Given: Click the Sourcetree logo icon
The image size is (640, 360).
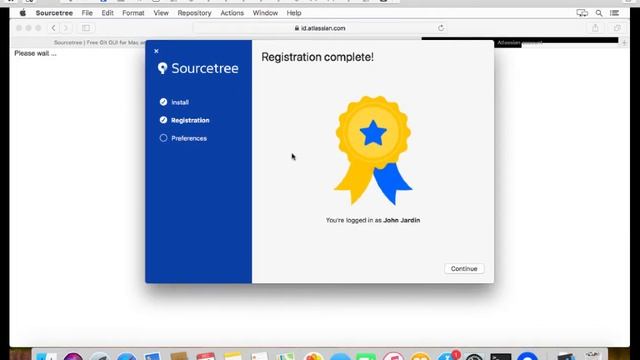Looking at the screenshot, I should pyautogui.click(x=162, y=68).
